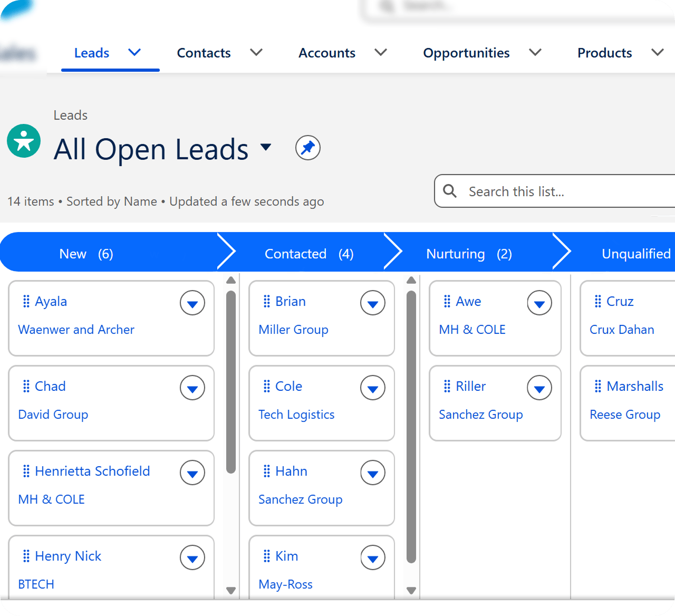Image resolution: width=675 pixels, height=616 pixels.
Task: Grab the drag handle on Chad card
Action: click(26, 386)
